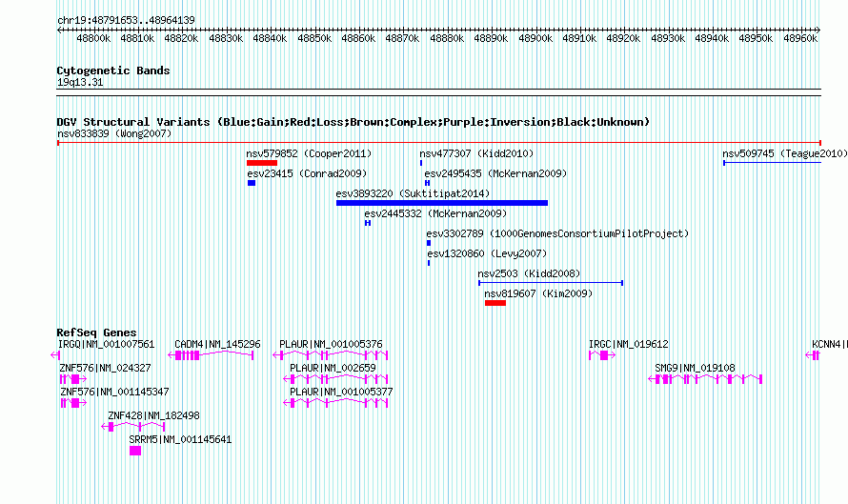This screenshot has width=848, height=504.
Task: Click the SMG9|NM_019108 gene label
Action: (x=695, y=368)
